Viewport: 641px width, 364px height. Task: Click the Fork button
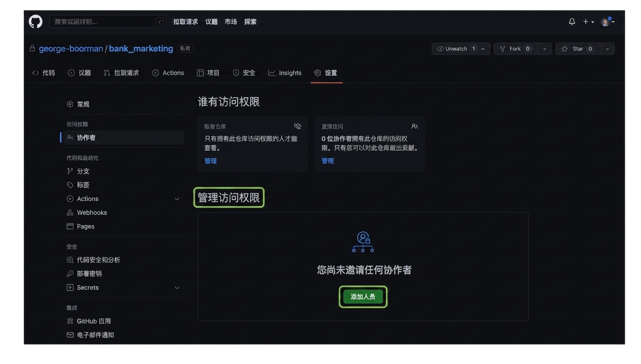pos(516,49)
